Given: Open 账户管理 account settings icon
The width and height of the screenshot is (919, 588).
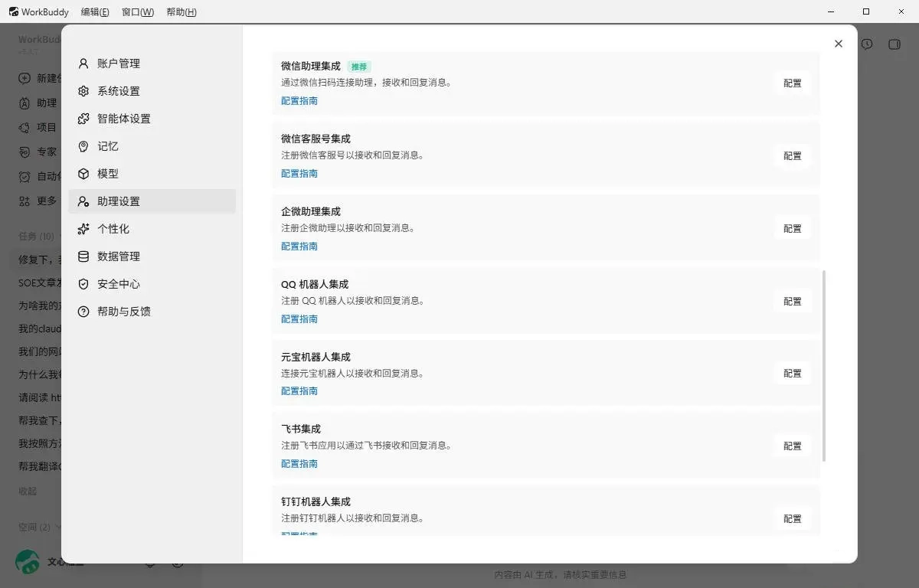Looking at the screenshot, I should [83, 64].
